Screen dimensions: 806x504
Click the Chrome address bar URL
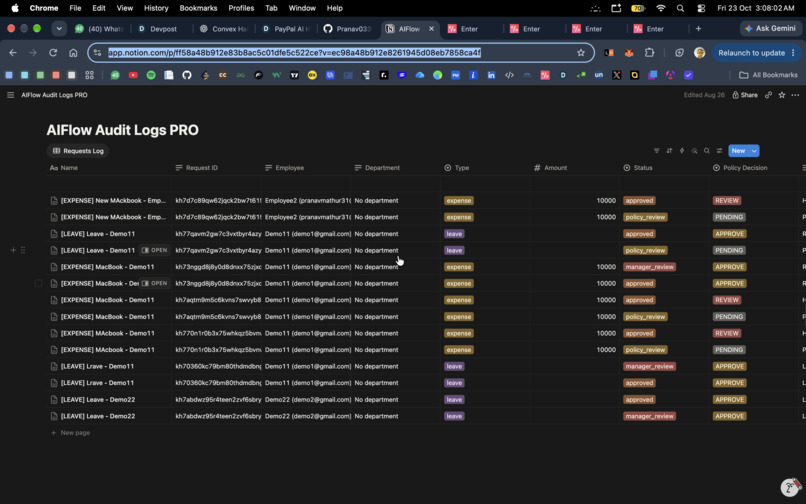click(294, 52)
